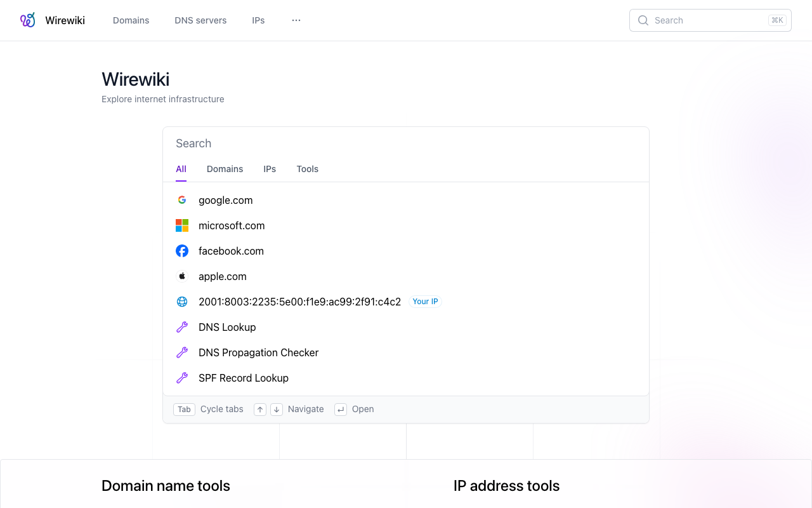The width and height of the screenshot is (812, 508).
Task: Open the Domains navigation link
Action: point(131,20)
